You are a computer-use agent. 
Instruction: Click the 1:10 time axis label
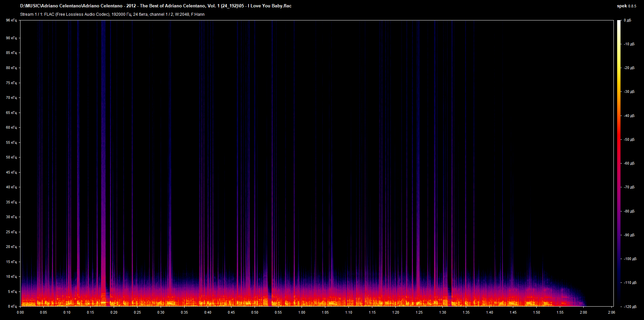pyautogui.click(x=349, y=312)
